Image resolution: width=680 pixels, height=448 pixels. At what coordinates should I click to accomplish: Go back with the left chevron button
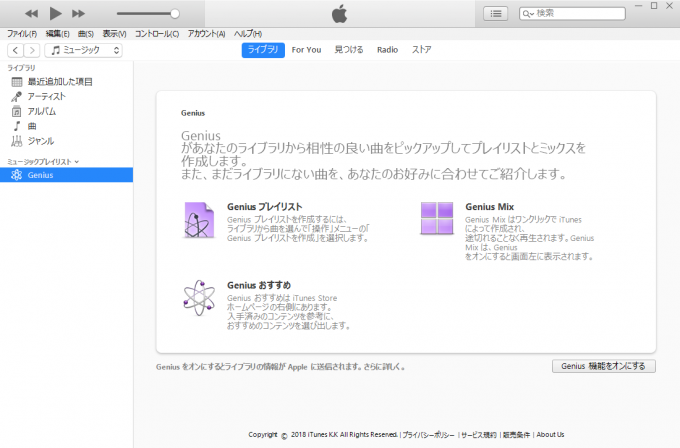16,50
